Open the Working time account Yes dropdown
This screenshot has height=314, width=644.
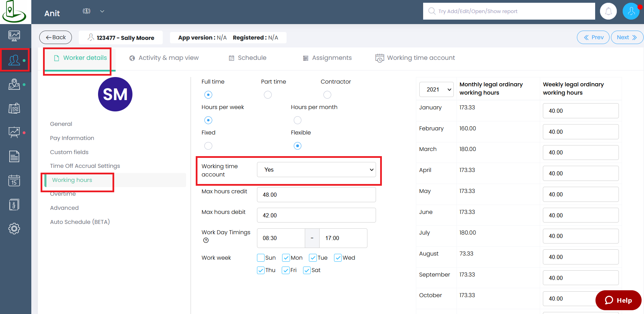point(316,170)
